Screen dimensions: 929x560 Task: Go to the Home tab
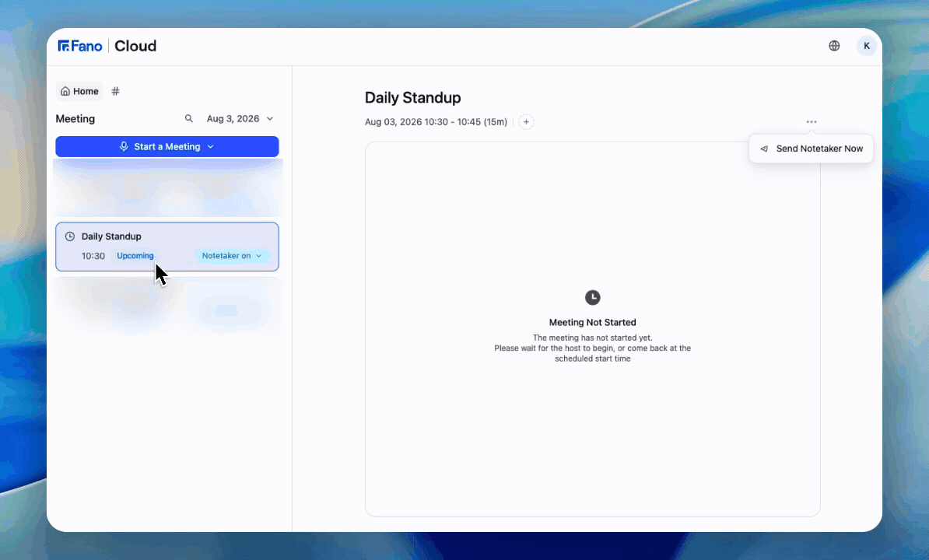tap(79, 91)
